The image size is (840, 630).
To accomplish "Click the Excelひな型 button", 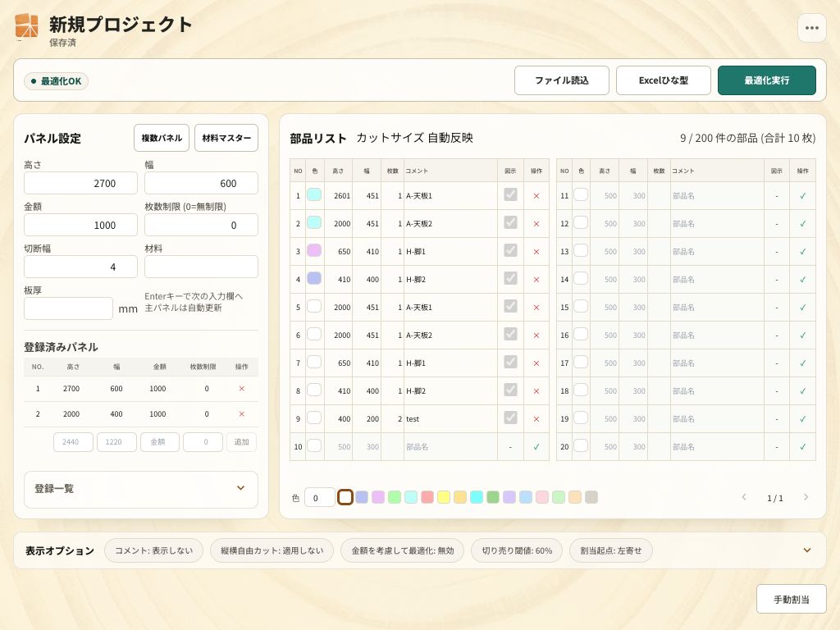I will pos(663,80).
